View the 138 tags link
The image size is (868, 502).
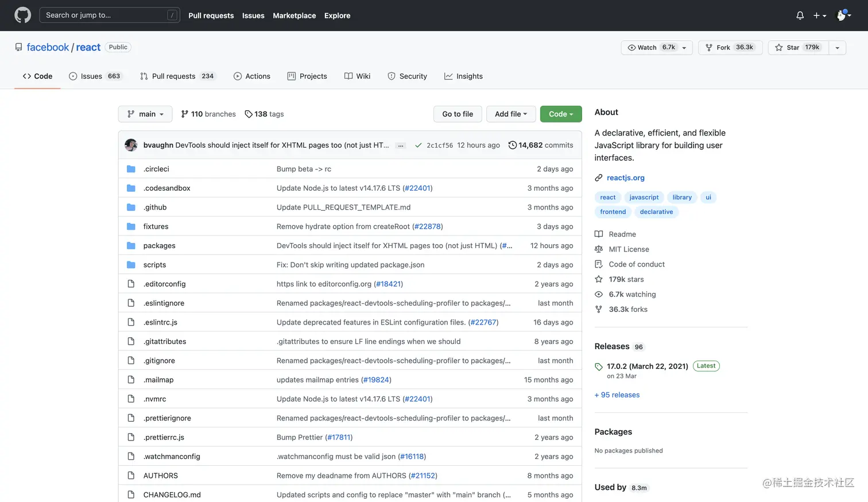click(264, 114)
